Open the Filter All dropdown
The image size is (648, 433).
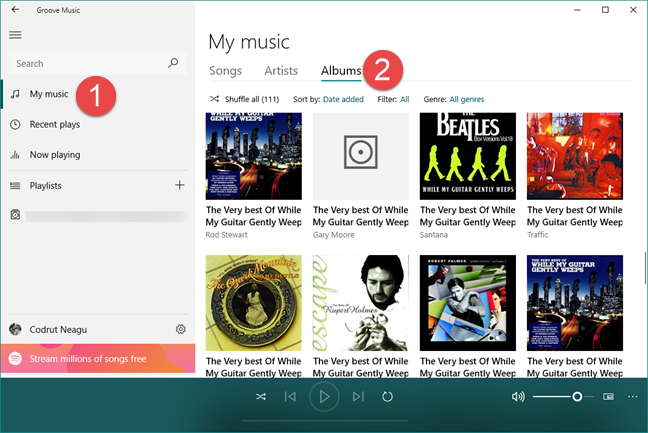pos(405,99)
